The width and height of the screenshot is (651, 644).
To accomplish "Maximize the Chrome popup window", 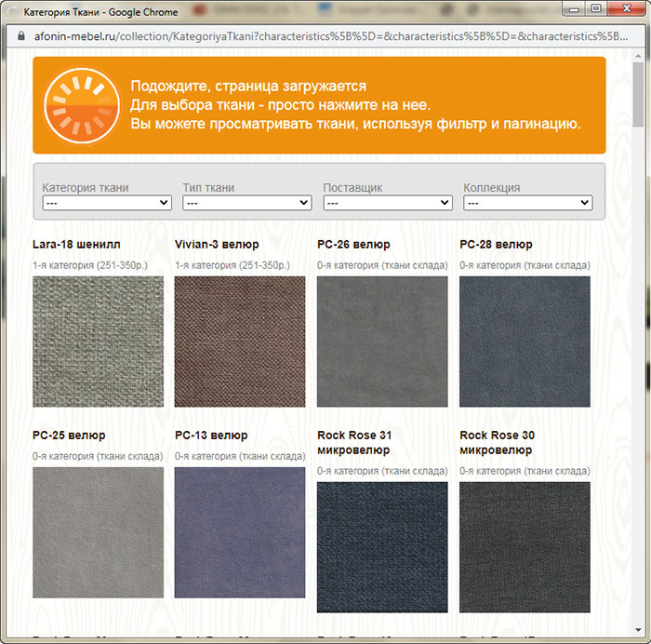I will tap(596, 9).
